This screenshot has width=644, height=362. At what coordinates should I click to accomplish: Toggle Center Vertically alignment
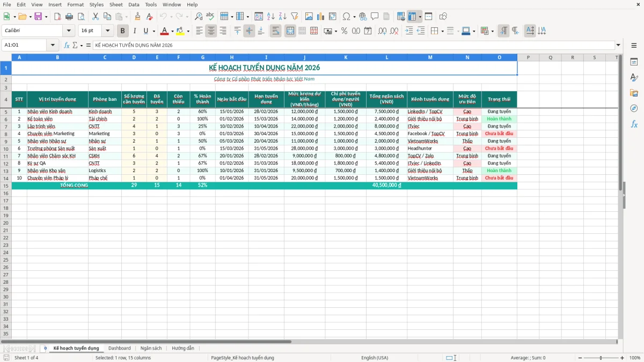coord(249,31)
